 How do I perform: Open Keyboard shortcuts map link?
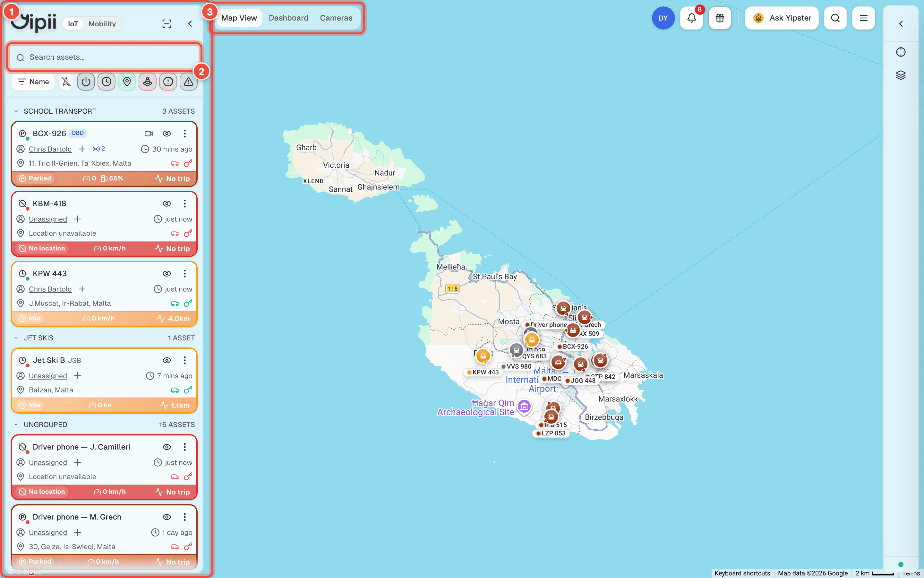[x=742, y=573]
